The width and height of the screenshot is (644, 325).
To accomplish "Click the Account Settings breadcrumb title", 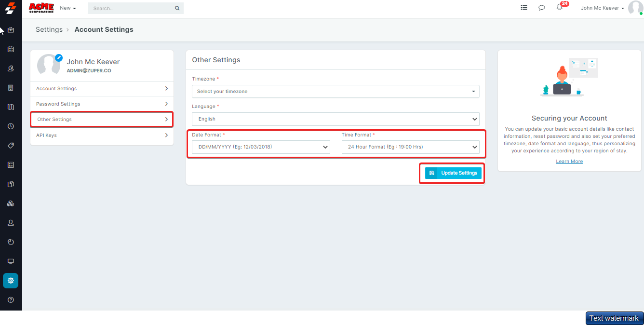I will (x=104, y=29).
